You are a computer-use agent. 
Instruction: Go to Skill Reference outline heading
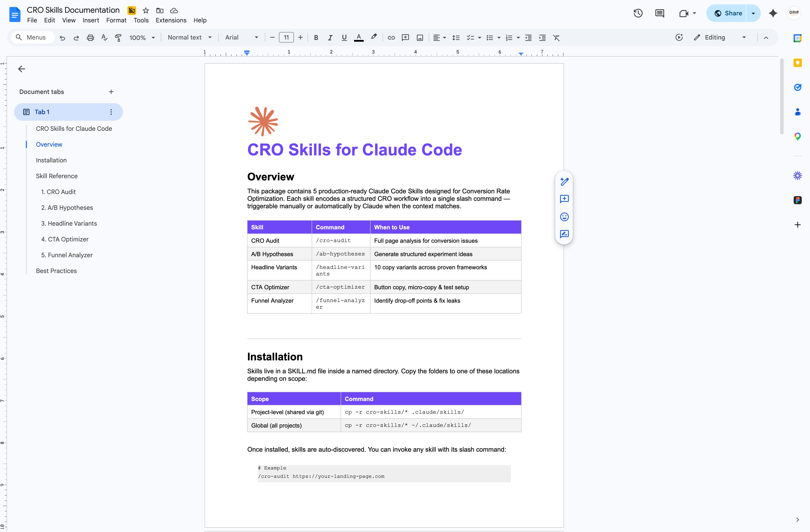point(57,176)
